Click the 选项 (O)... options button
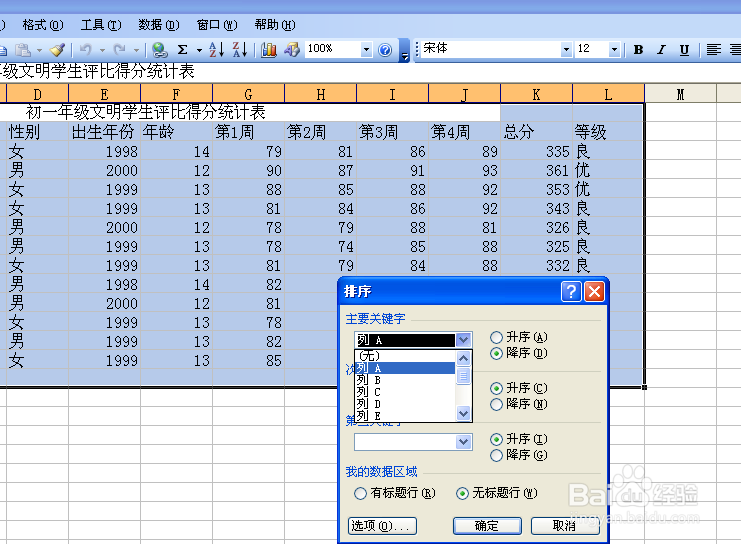Image resolution: width=741 pixels, height=544 pixels. click(x=382, y=526)
